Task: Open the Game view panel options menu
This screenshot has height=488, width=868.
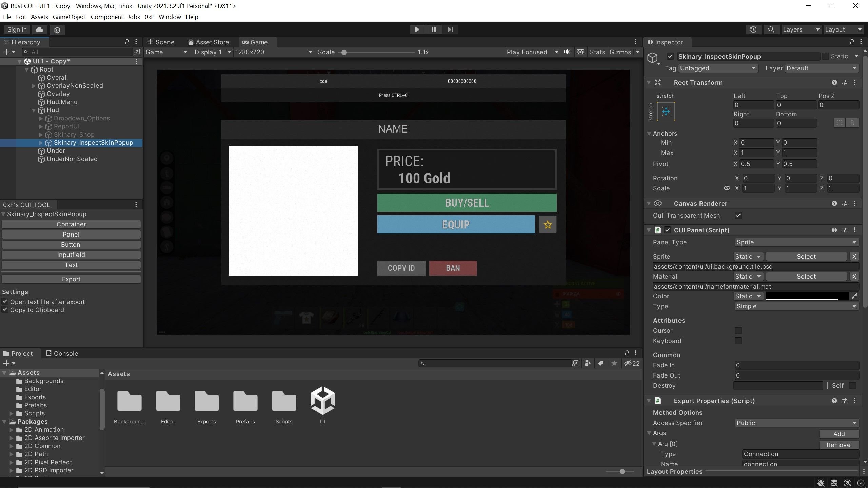Action: tap(636, 42)
